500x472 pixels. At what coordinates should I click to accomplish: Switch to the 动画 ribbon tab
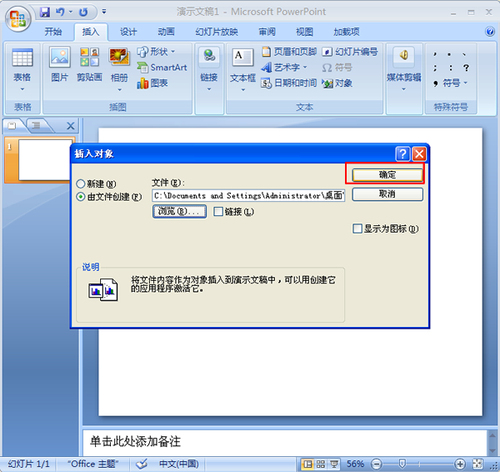(x=166, y=32)
